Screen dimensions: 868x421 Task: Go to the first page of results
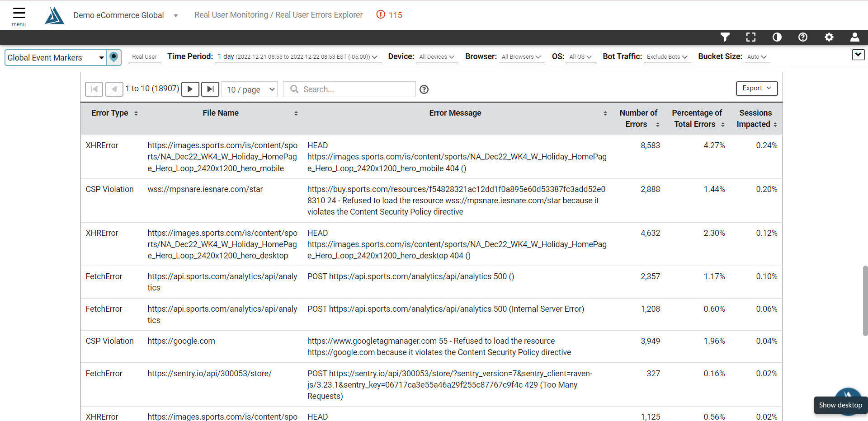pos(94,89)
